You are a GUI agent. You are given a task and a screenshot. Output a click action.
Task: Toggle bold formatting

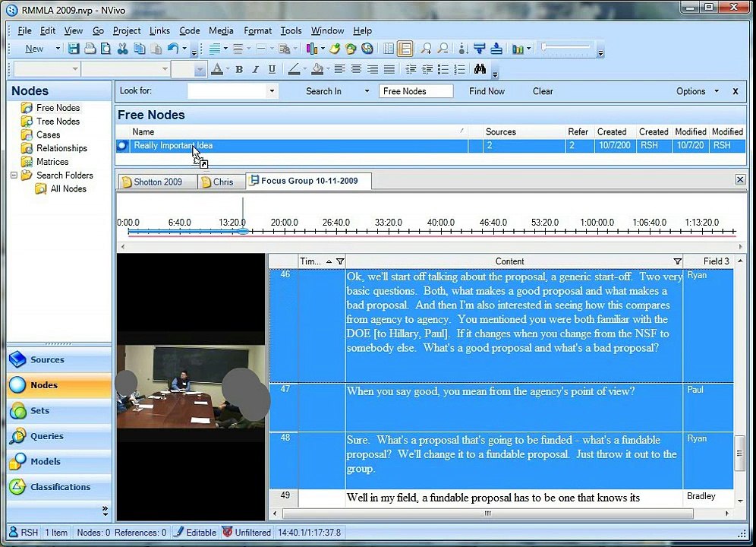pyautogui.click(x=239, y=70)
